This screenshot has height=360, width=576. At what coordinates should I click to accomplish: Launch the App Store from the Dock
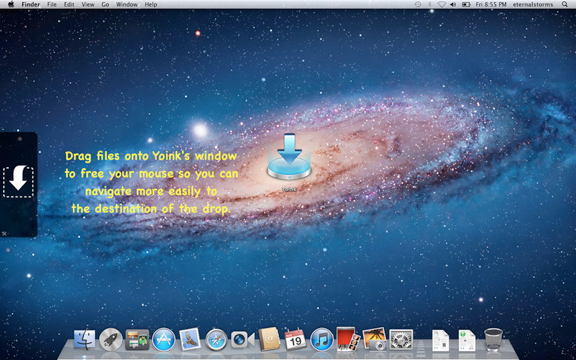163,339
